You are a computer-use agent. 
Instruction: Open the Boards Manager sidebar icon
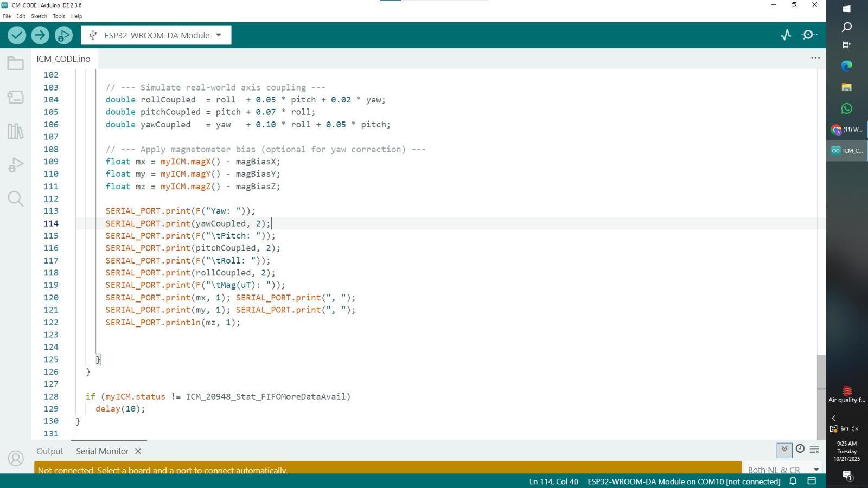tap(15, 98)
